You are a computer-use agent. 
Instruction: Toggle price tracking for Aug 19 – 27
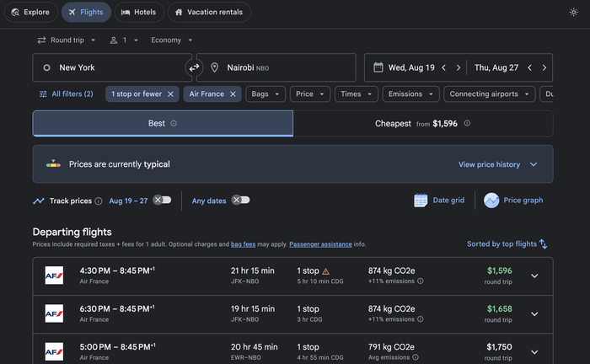click(162, 200)
